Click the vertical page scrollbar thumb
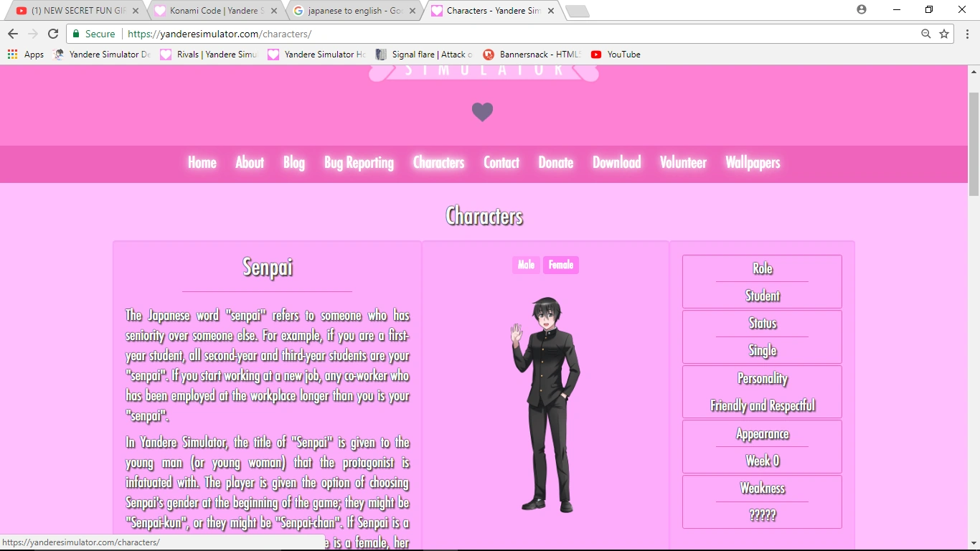 point(974,143)
